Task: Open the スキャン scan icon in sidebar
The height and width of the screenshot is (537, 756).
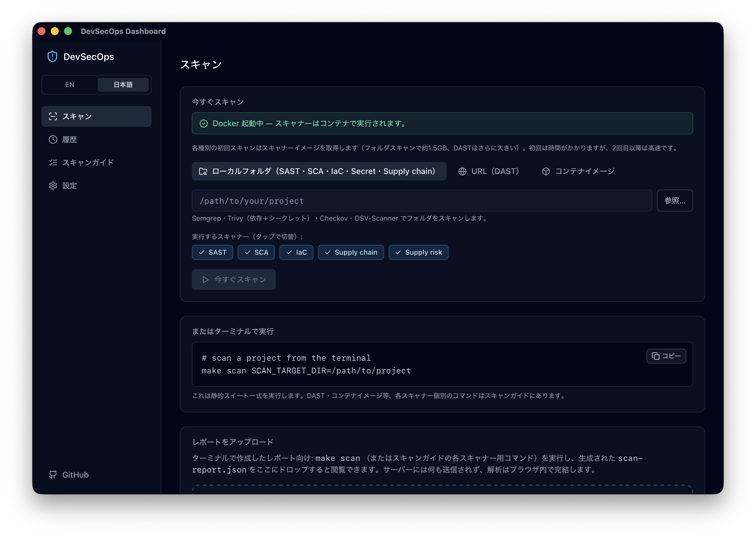Action: coord(53,116)
